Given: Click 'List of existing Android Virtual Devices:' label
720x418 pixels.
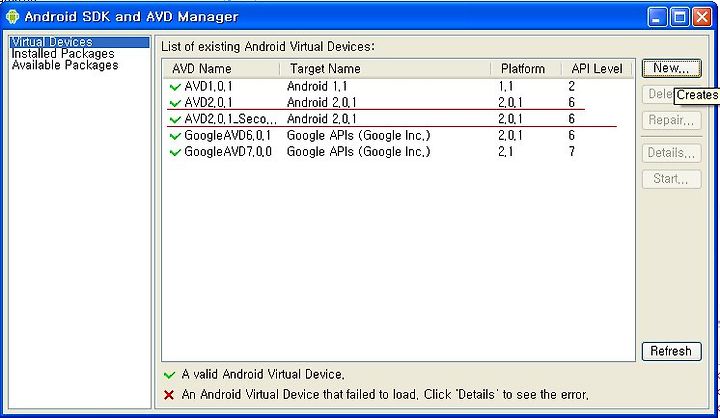Looking at the screenshot, I should [268, 47].
